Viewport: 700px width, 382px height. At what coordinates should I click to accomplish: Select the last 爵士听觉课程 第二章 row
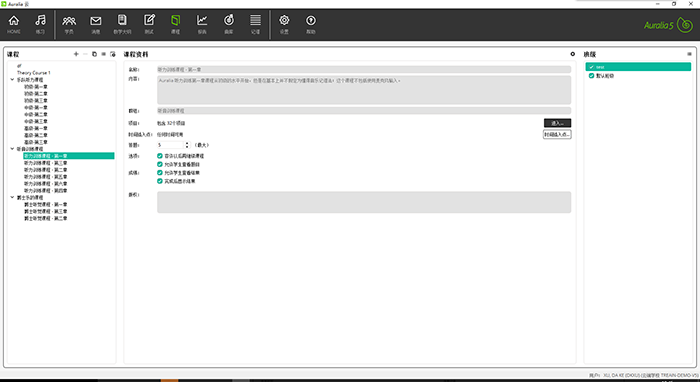[x=46, y=218]
